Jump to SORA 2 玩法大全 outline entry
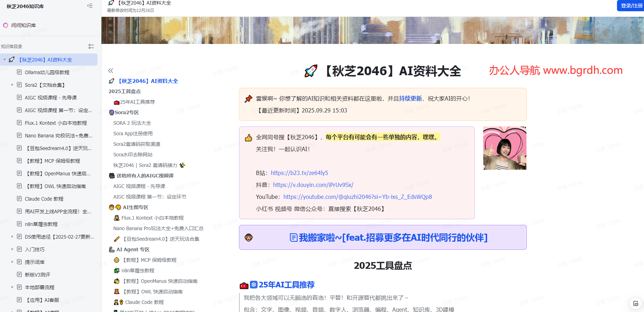Image resolution: width=644 pixels, height=312 pixels. [132, 123]
